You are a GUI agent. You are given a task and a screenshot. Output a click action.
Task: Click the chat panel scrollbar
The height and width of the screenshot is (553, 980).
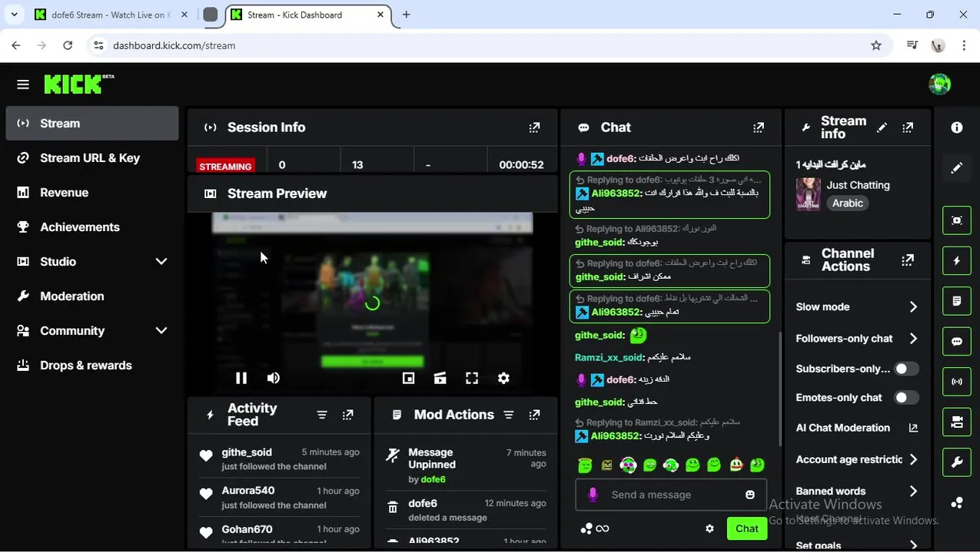(780, 388)
